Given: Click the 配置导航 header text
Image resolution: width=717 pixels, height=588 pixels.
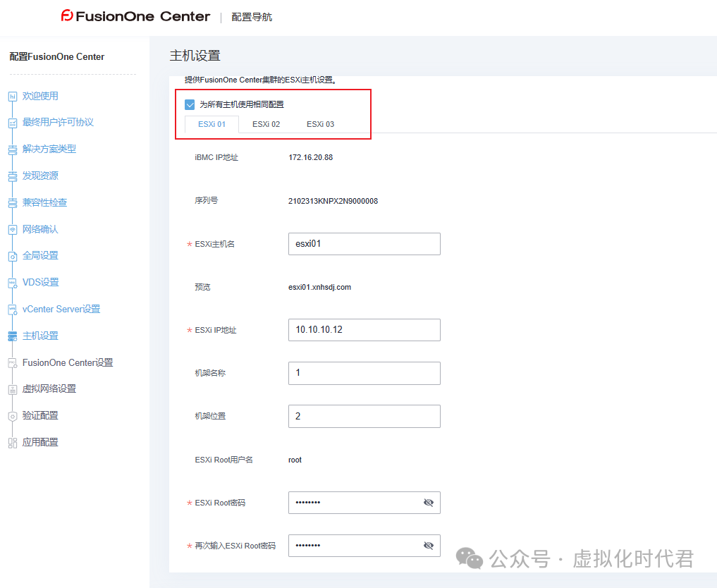Looking at the screenshot, I should pos(252,17).
